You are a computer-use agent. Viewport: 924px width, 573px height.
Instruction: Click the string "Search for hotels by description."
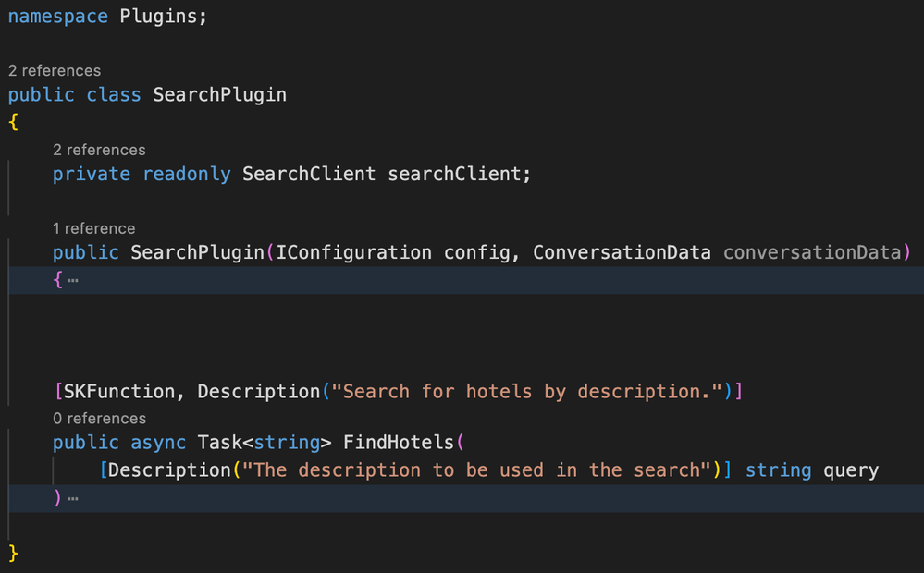click(527, 391)
